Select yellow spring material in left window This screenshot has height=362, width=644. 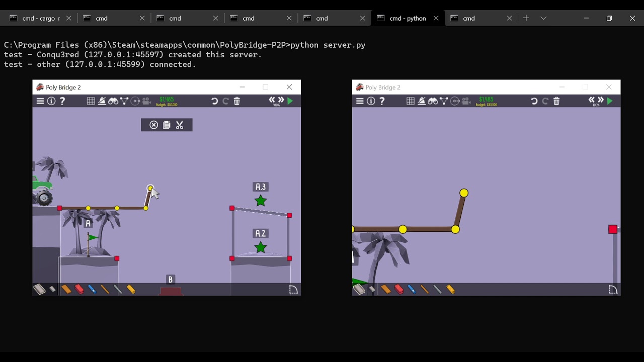tap(131, 289)
